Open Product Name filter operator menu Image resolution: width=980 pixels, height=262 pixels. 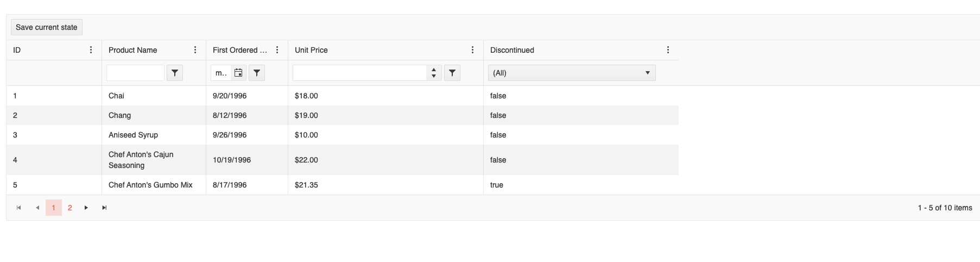[175, 73]
